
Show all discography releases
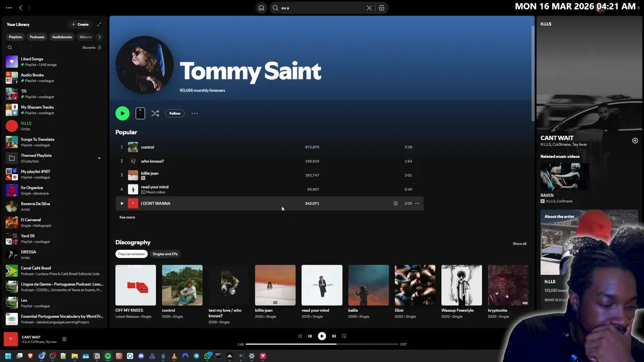[520, 243]
